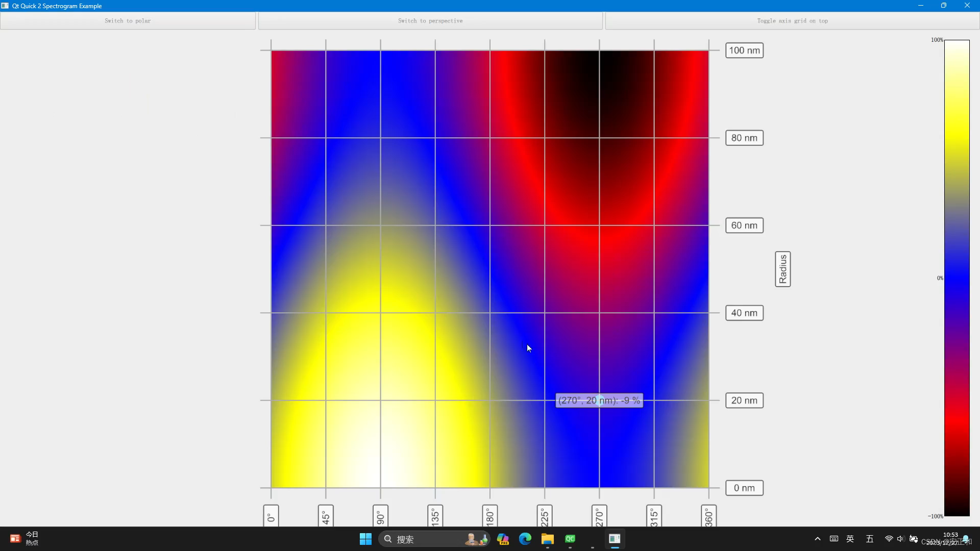Viewport: 980px width, 551px height.
Task: Click the selected data point label at 270°
Action: 599,400
